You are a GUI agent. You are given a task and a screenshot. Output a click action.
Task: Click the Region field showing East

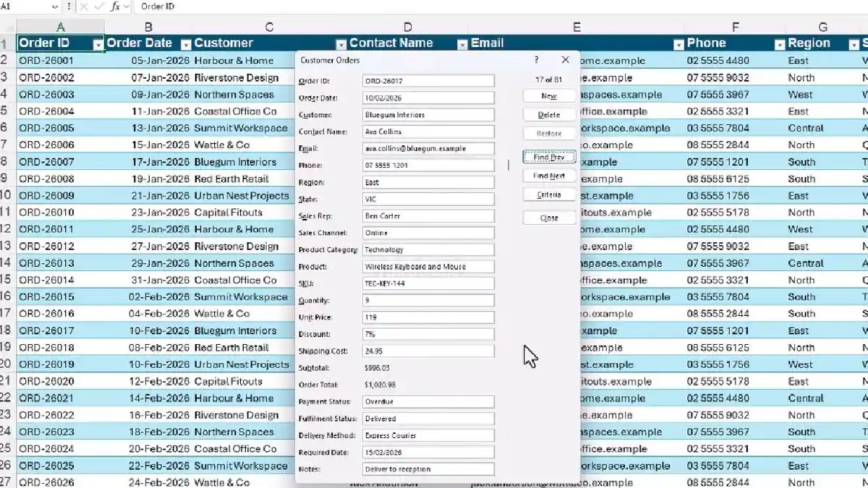tap(428, 182)
